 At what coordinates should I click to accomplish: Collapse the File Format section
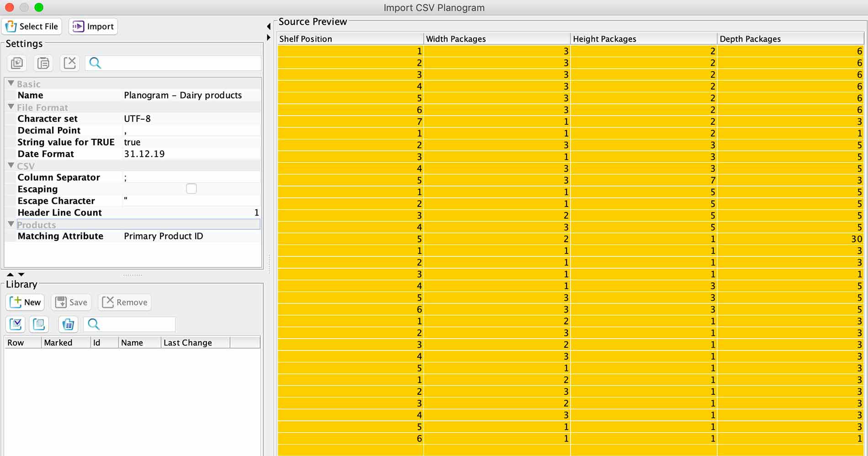[11, 107]
